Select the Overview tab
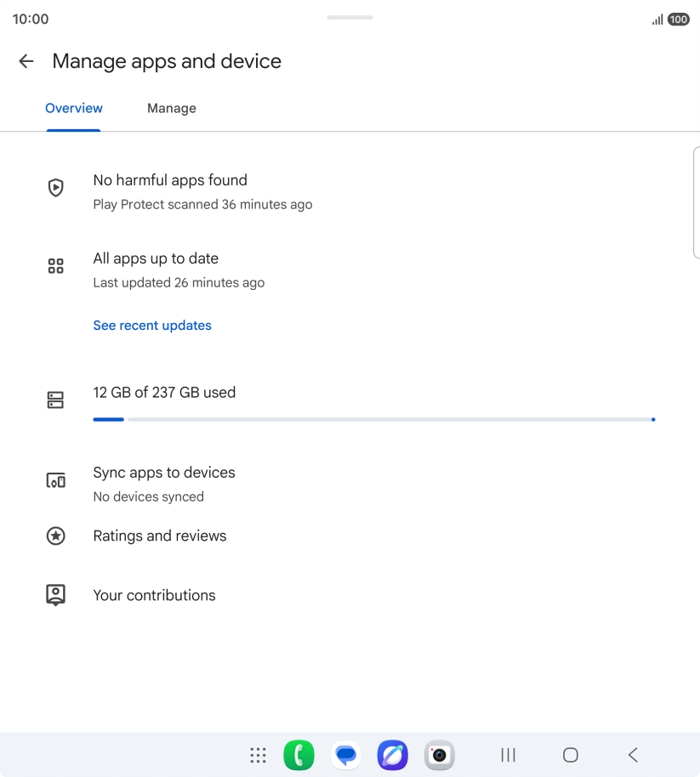 tap(74, 108)
